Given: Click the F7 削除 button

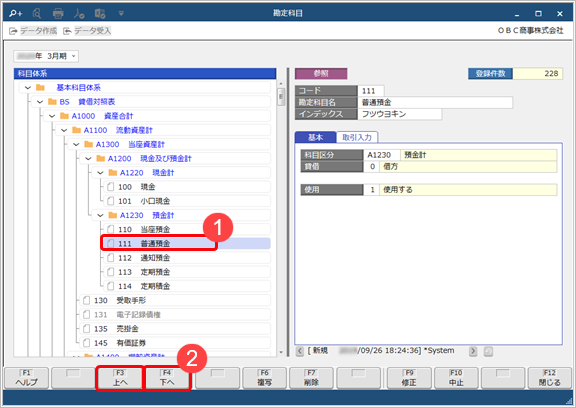Looking at the screenshot, I should click(x=311, y=378).
